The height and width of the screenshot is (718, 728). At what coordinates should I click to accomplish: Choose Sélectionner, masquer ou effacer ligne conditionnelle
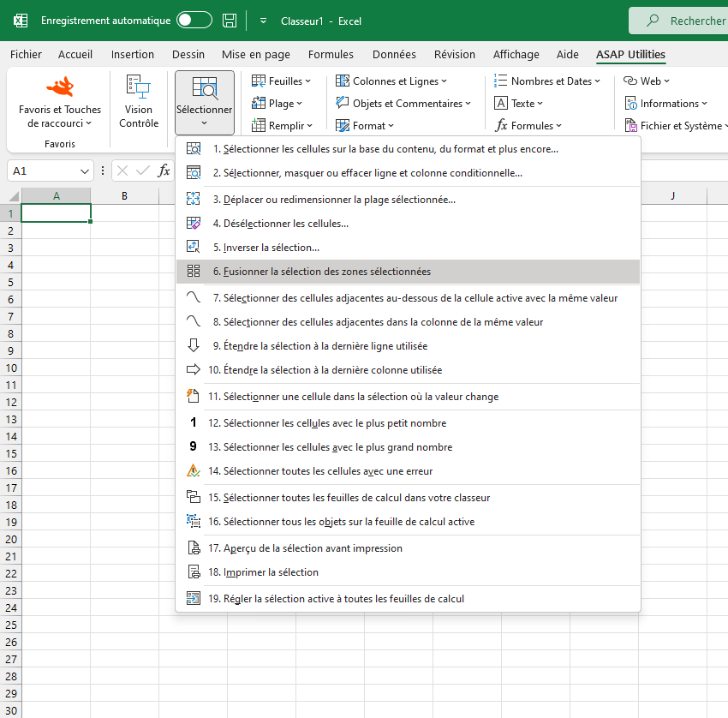point(408,173)
